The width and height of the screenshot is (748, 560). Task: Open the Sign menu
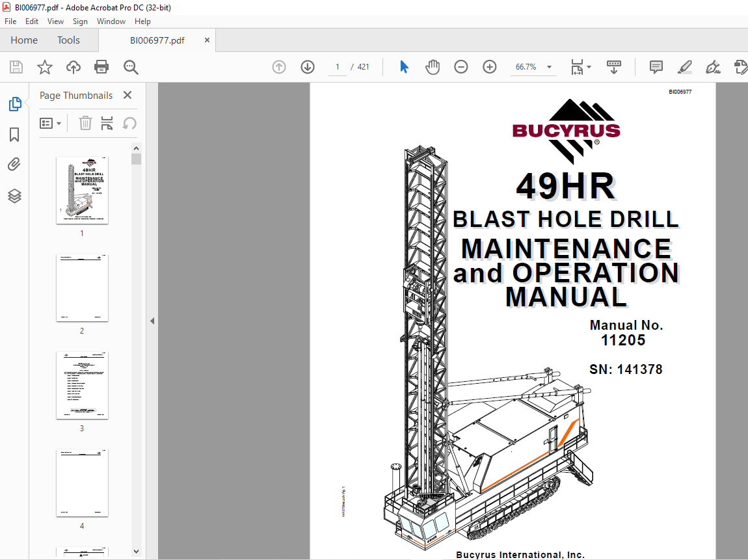coord(80,21)
